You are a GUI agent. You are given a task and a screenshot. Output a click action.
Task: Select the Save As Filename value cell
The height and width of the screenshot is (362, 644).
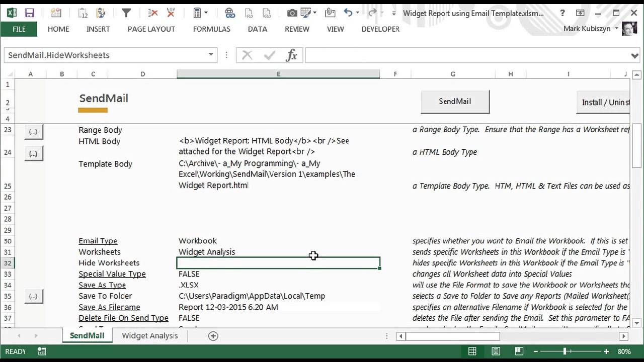(278, 307)
